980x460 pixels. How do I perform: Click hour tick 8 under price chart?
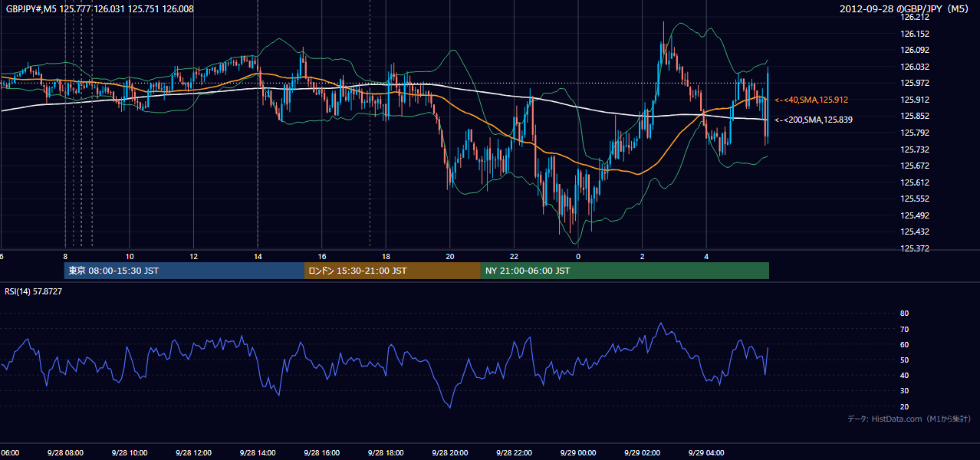[x=65, y=256]
